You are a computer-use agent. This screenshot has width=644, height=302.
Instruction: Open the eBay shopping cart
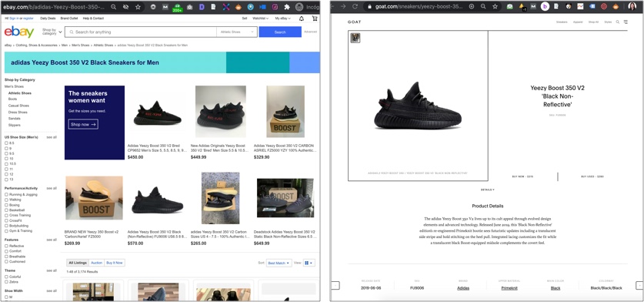point(315,18)
